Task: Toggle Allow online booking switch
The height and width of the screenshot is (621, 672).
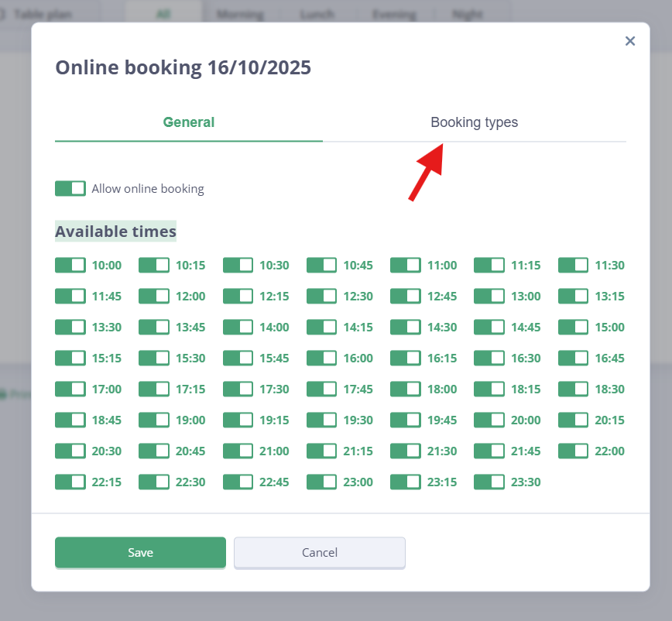Action: pyautogui.click(x=70, y=188)
